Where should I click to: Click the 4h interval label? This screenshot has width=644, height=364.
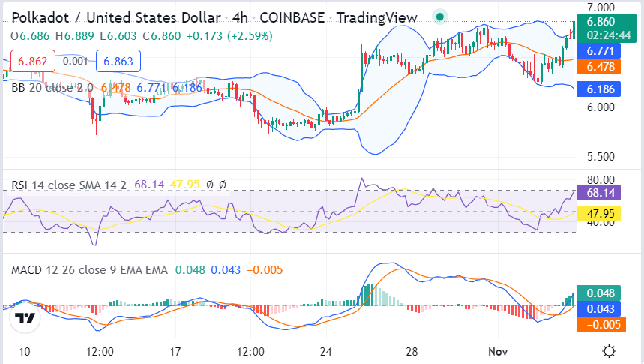point(240,18)
